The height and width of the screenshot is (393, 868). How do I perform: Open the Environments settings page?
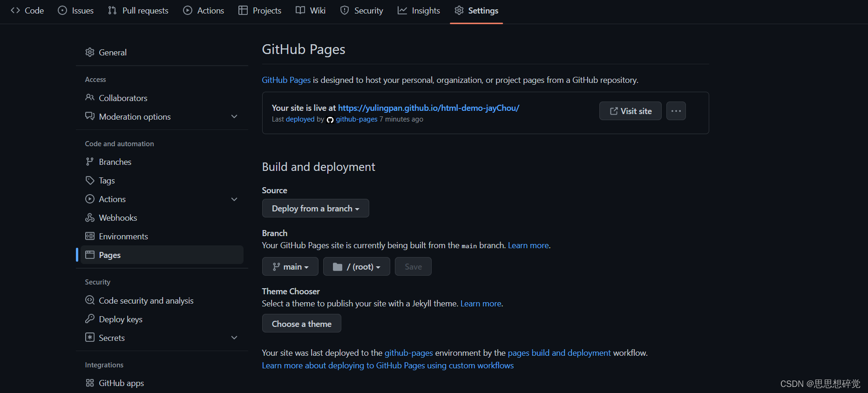coord(162,236)
